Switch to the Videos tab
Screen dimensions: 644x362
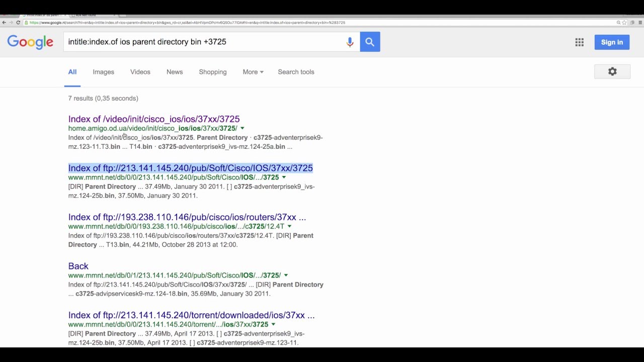coord(140,72)
